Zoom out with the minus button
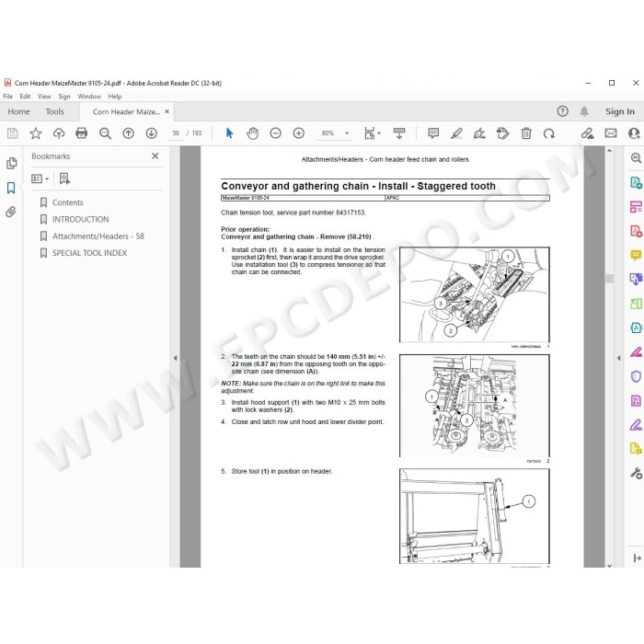Image resolution: width=644 pixels, height=644 pixels. point(276,133)
